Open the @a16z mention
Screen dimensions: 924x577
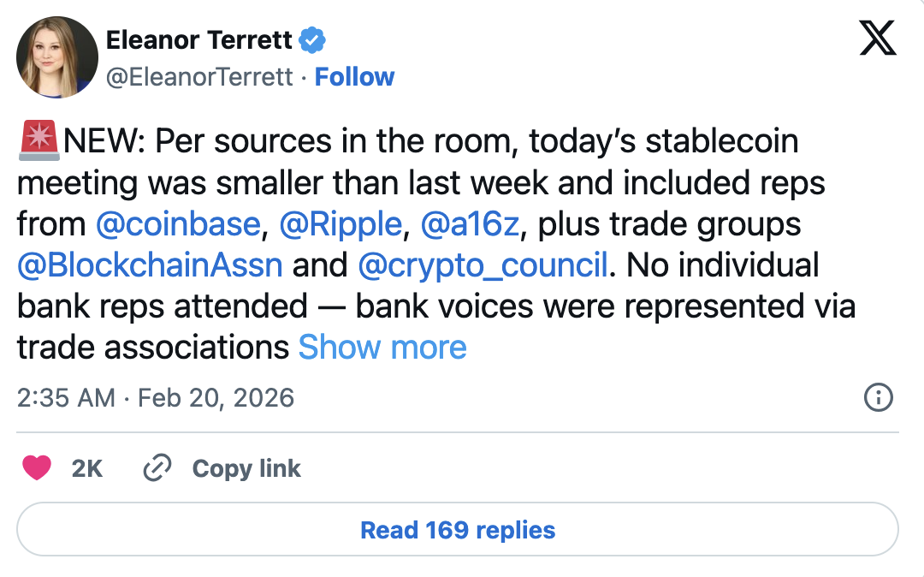(x=472, y=223)
